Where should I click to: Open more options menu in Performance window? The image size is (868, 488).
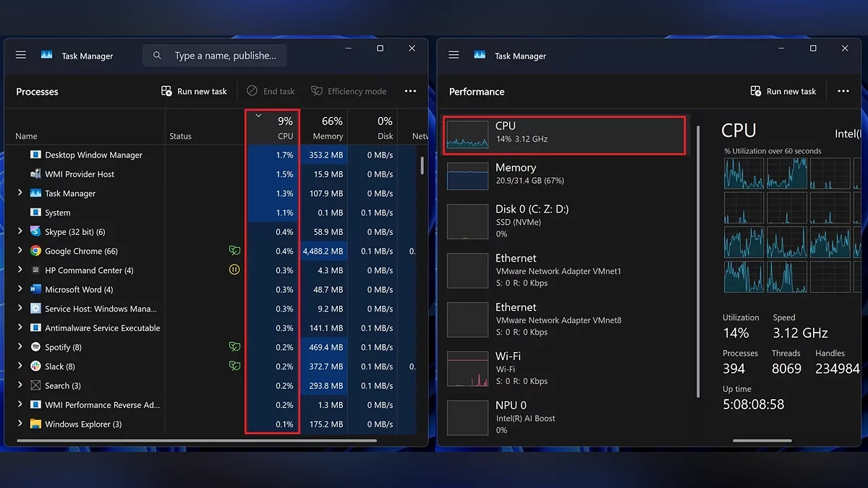tap(843, 91)
